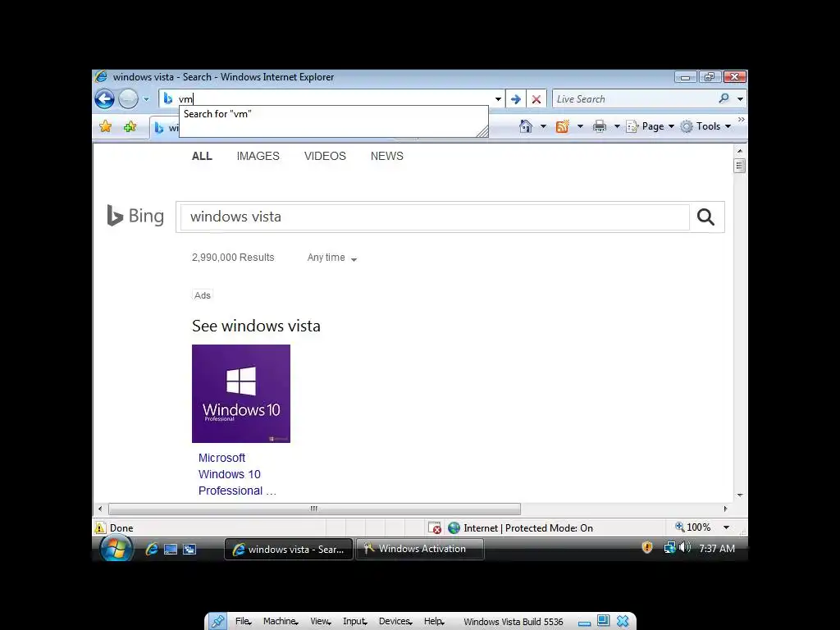Click the Switch between windows icon
The image size is (840, 630).
pyautogui.click(x=189, y=549)
